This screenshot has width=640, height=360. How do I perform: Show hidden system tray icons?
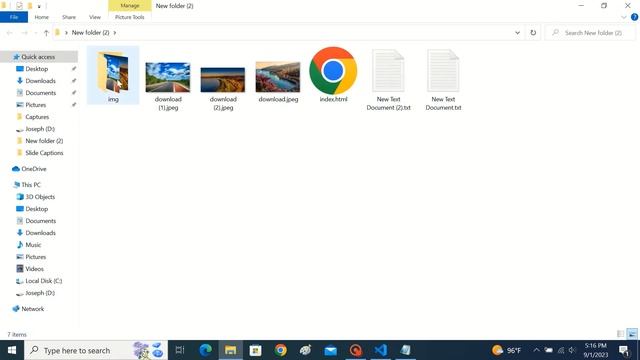click(536, 350)
